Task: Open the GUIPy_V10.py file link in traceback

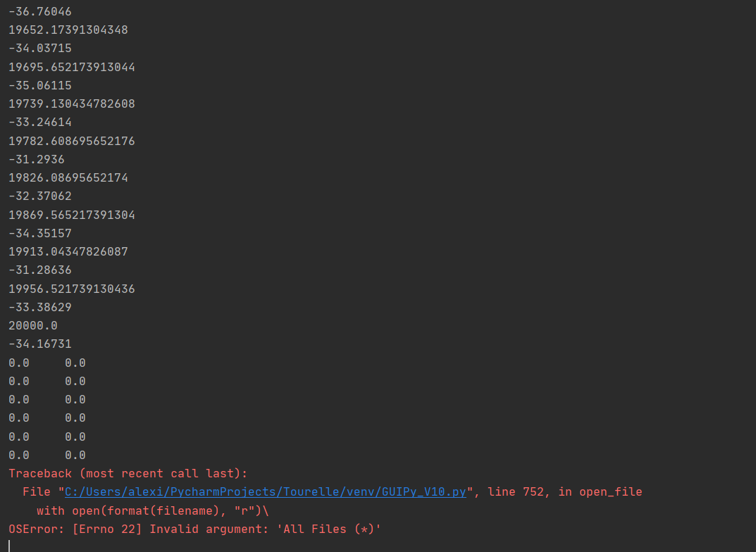Action: coord(266,491)
